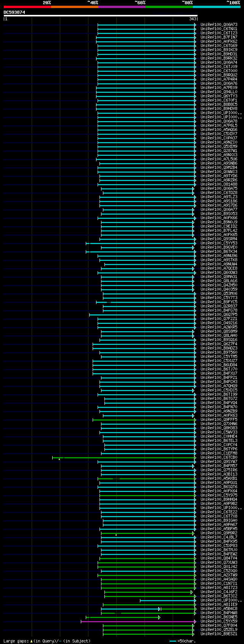Select the UniRef100_A5AXB1 label
Image resolution: width=244 pixels, height=644 pixels.
pyautogui.click(x=219, y=479)
